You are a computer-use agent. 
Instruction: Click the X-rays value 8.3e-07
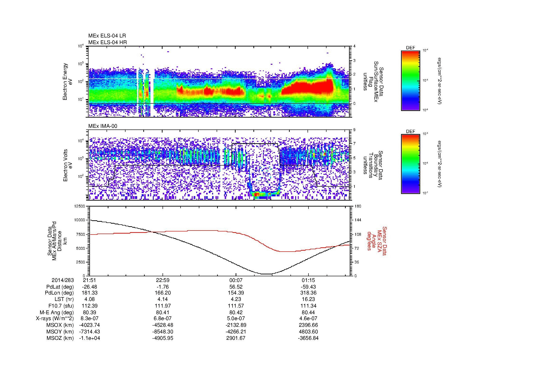pyautogui.click(x=89, y=318)
